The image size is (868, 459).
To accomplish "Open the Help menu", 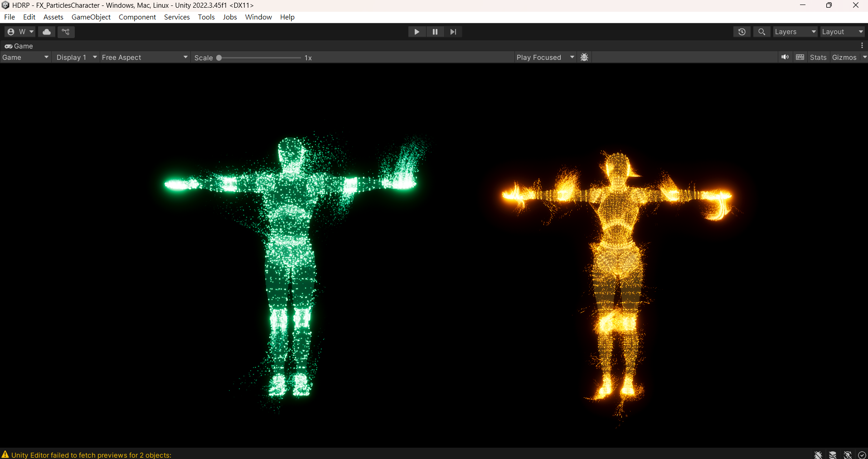I will 287,17.
